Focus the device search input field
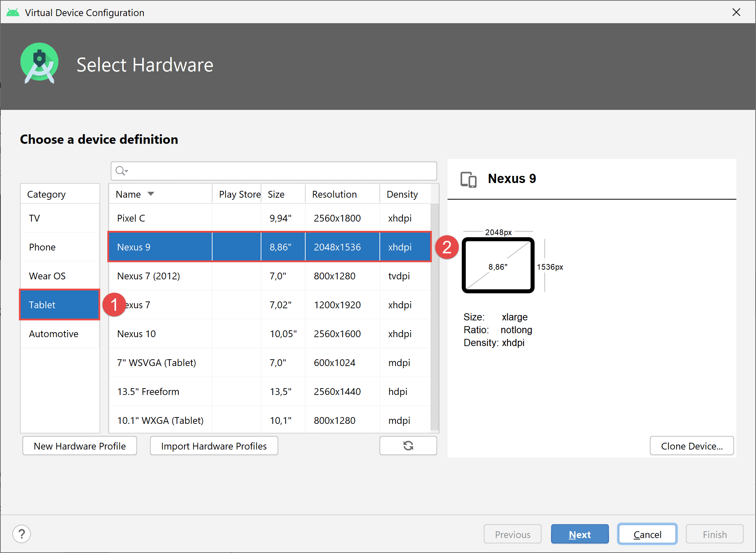This screenshot has height=553, width=756. click(x=274, y=171)
